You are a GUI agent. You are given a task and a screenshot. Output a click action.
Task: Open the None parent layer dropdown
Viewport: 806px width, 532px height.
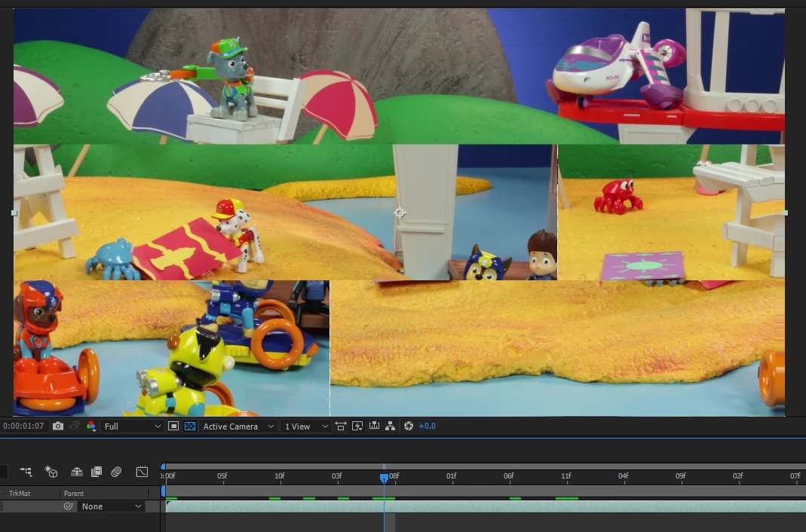[x=111, y=506]
